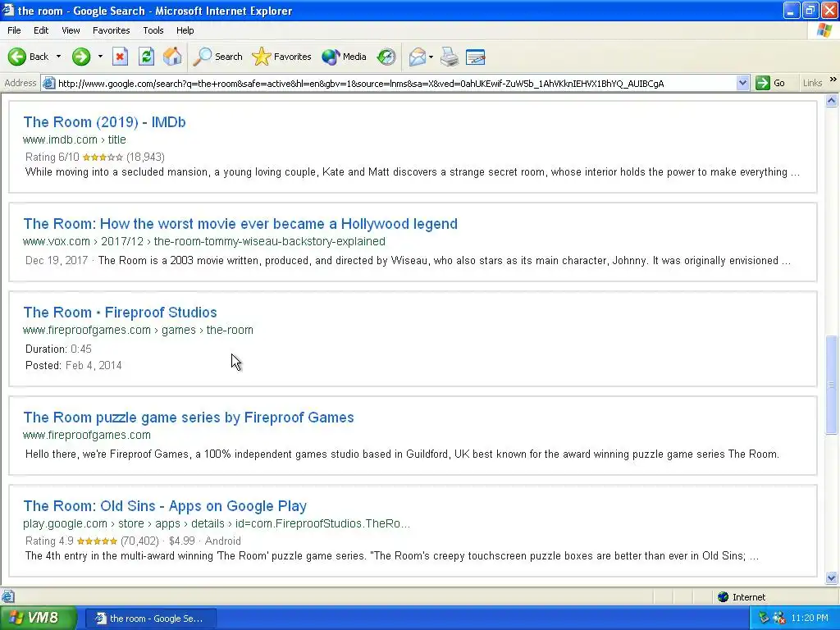Go to the Home page icon

pyautogui.click(x=172, y=57)
